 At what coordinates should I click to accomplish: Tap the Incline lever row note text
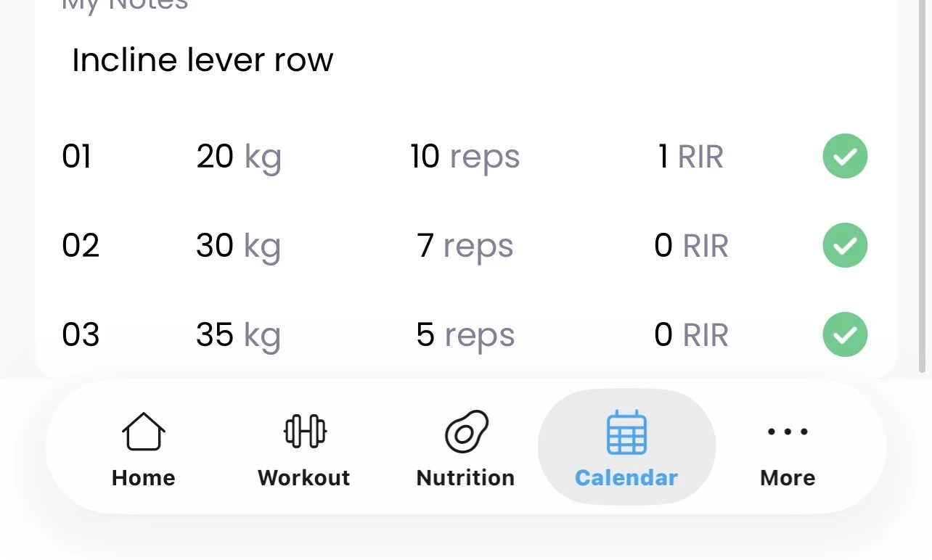[x=203, y=59]
